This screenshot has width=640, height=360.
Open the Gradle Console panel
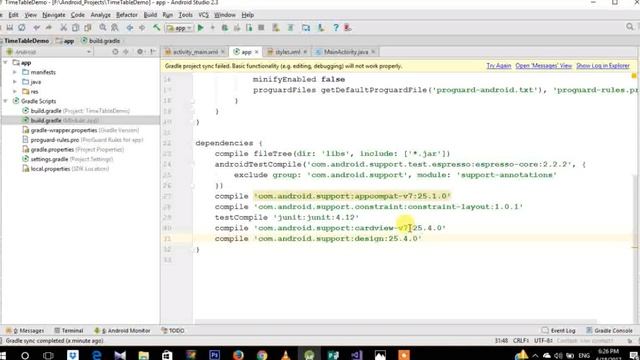click(610, 331)
